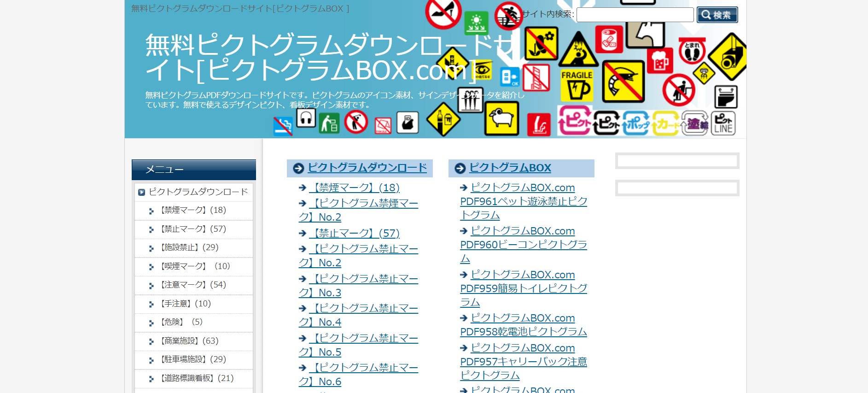Select 【危険】(5) sidebar item
The width and height of the screenshot is (868, 393).
click(x=194, y=323)
